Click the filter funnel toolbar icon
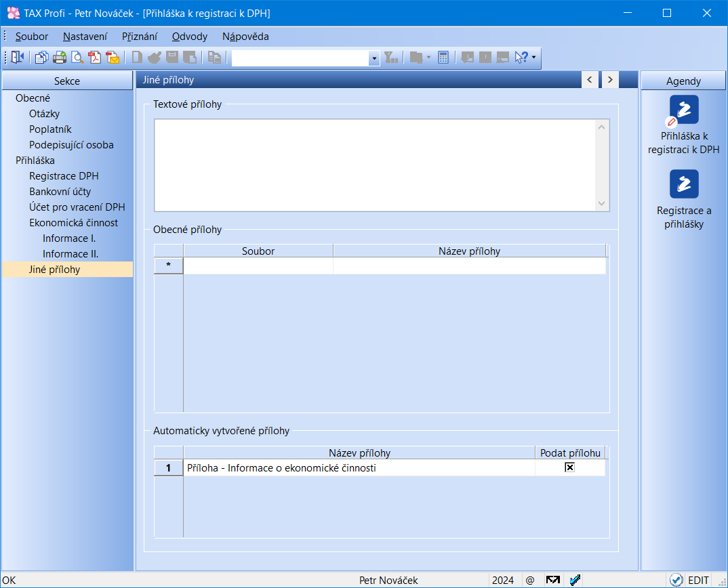 (391, 58)
